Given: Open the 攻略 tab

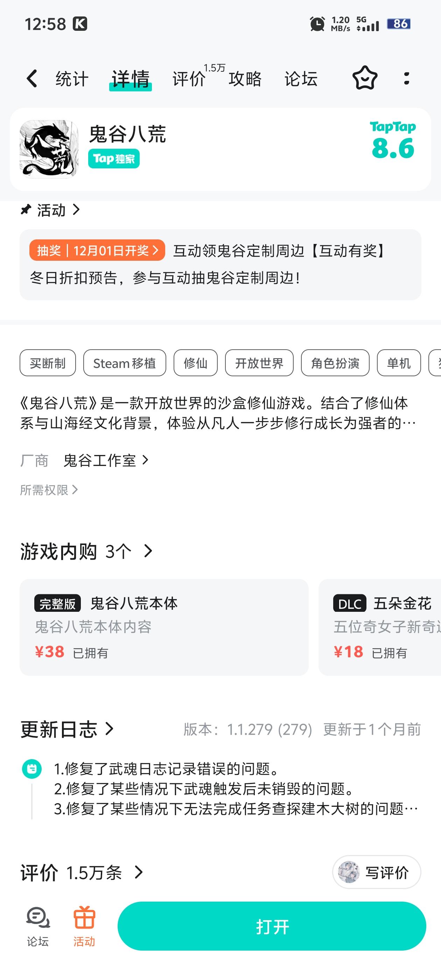Looking at the screenshot, I should pos(245,79).
